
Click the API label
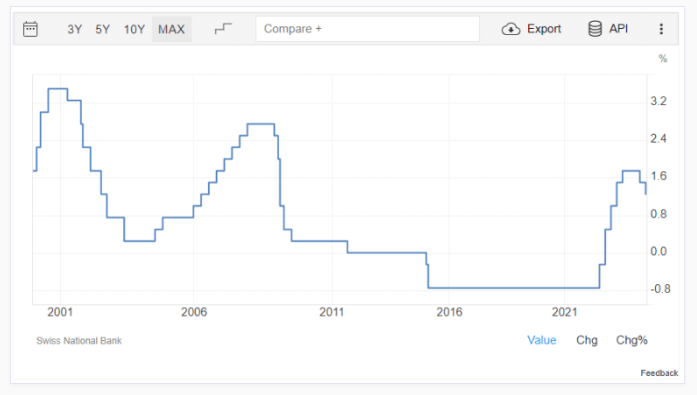point(618,29)
